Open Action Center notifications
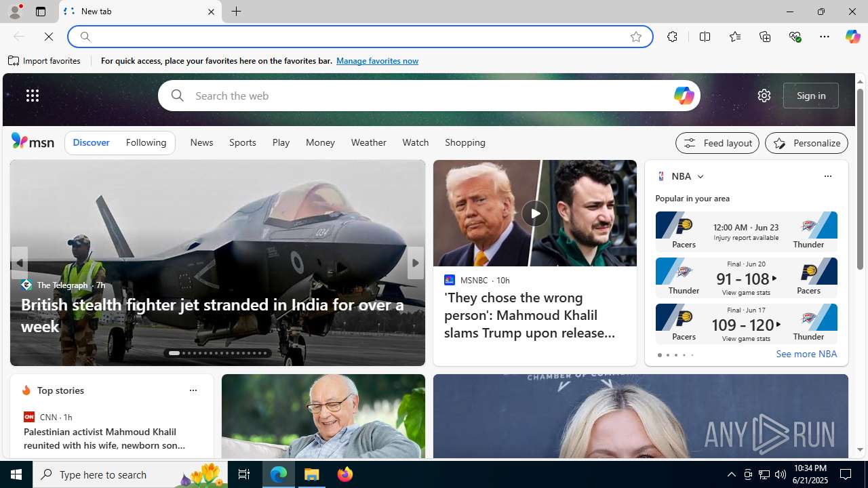 846,474
